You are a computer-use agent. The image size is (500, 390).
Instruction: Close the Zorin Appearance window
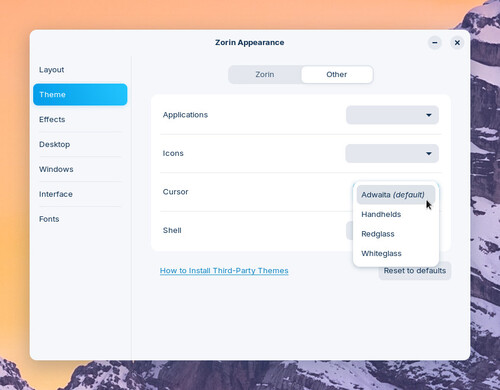(x=457, y=43)
